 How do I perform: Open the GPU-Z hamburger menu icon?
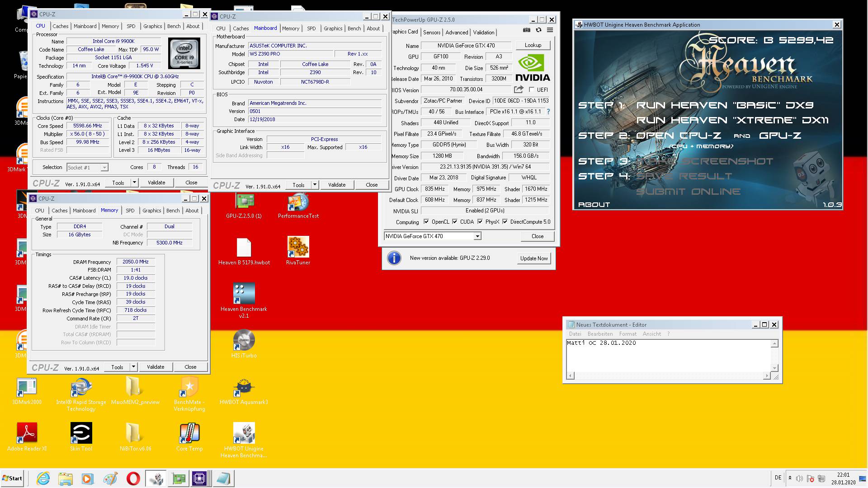(550, 30)
